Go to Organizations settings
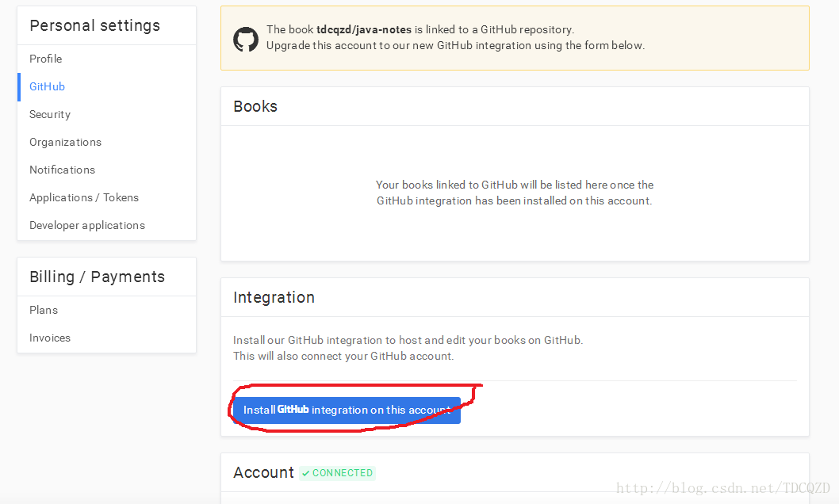 pyautogui.click(x=65, y=142)
